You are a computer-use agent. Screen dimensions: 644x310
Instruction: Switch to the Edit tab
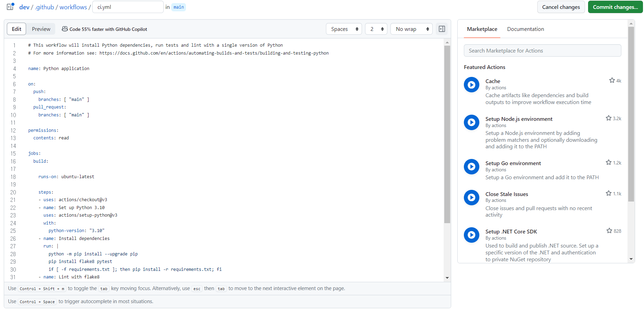pyautogui.click(x=16, y=29)
